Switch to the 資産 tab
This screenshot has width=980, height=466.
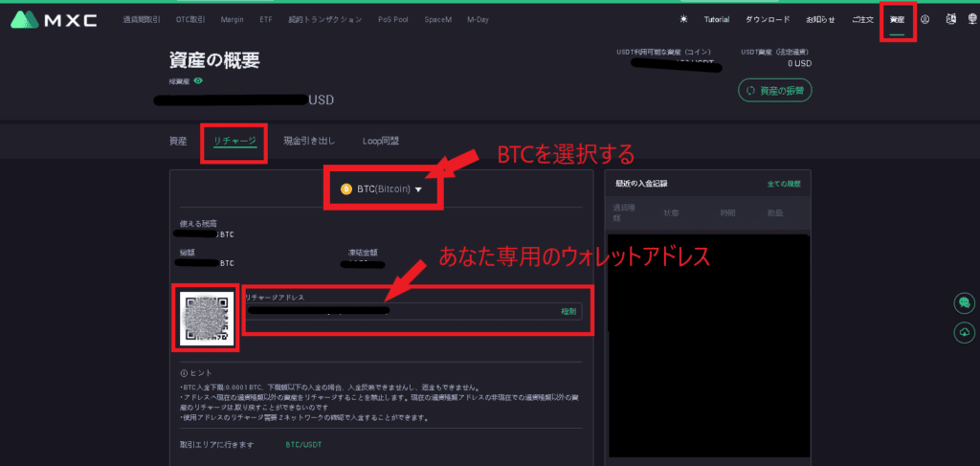click(x=178, y=141)
